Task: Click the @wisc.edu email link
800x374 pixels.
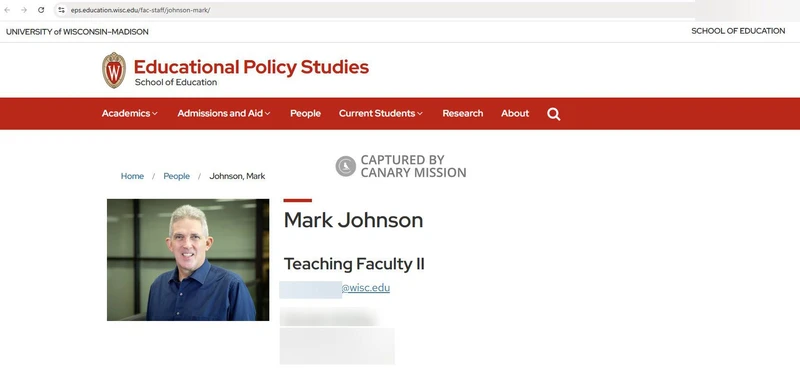Action: (x=366, y=288)
